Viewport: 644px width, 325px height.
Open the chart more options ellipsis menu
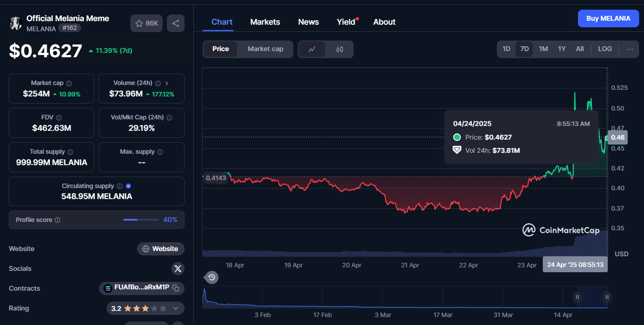[x=629, y=49]
